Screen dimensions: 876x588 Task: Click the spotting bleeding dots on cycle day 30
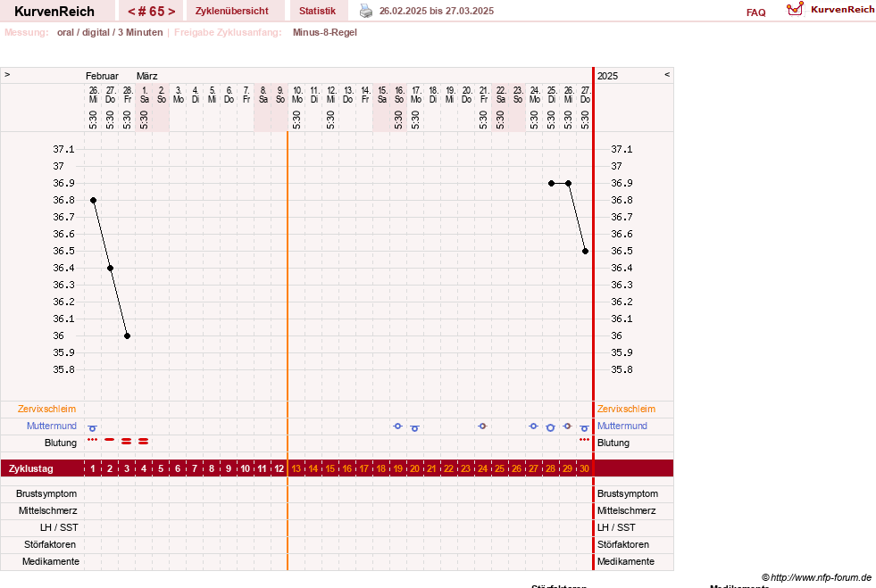(x=584, y=440)
